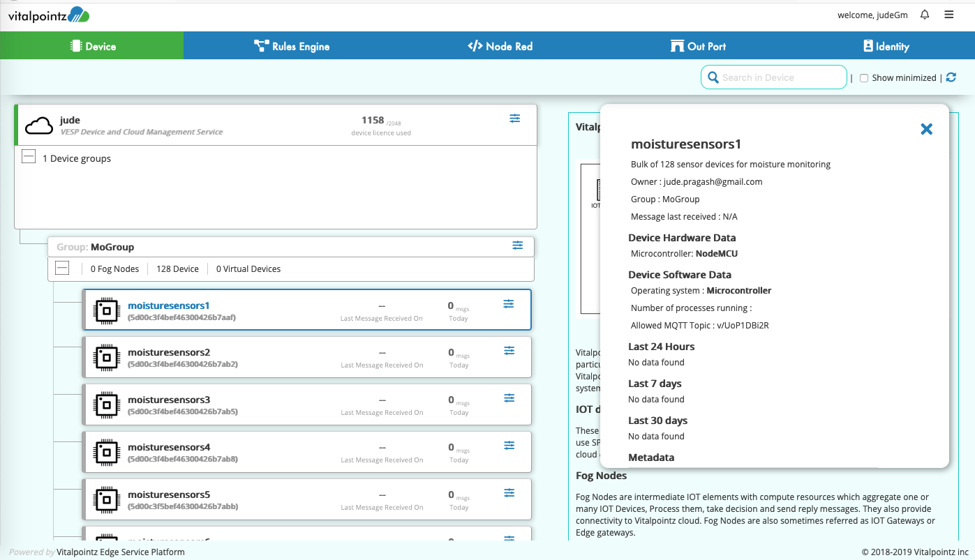
Task: Select the moisturesensors1 device name
Action: (169, 305)
